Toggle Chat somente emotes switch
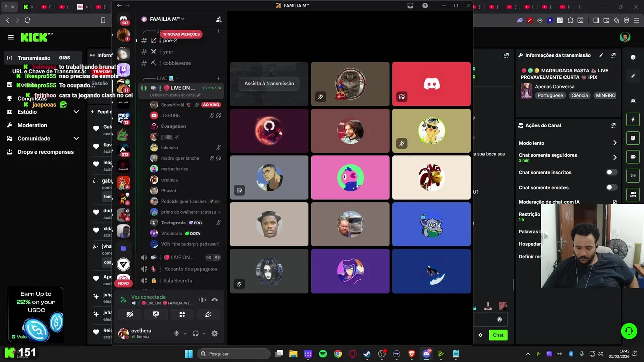 click(x=611, y=187)
